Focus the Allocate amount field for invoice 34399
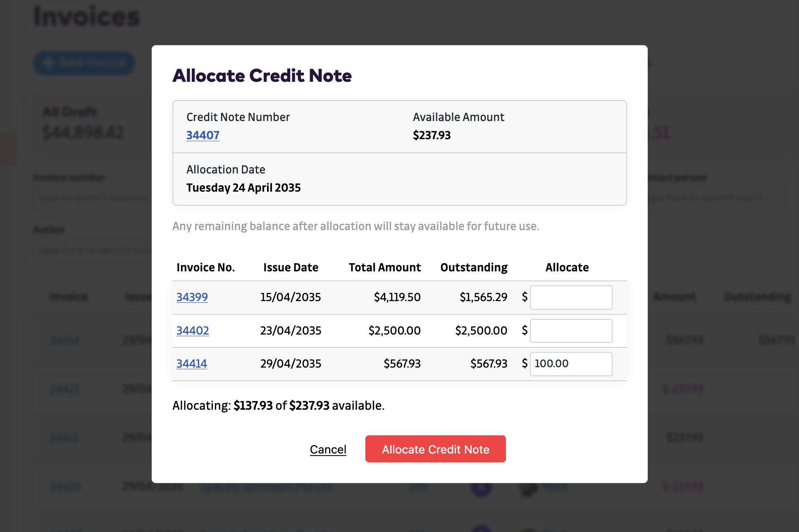 (570, 297)
